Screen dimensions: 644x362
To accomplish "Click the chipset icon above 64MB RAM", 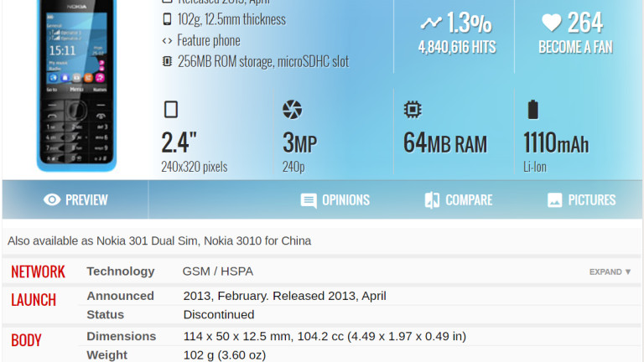I will click(x=413, y=109).
